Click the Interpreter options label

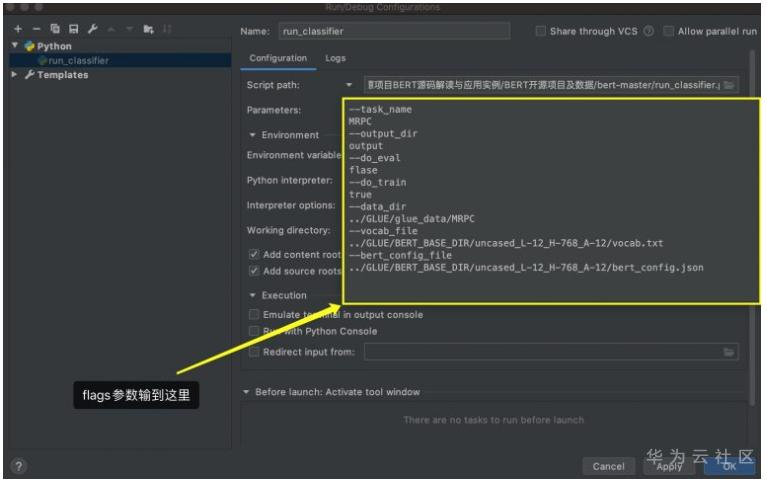(x=291, y=206)
